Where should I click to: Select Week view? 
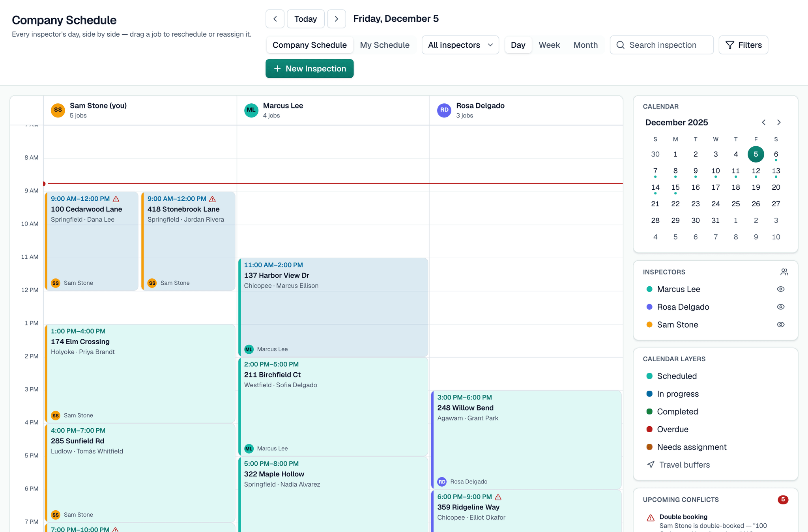point(549,45)
